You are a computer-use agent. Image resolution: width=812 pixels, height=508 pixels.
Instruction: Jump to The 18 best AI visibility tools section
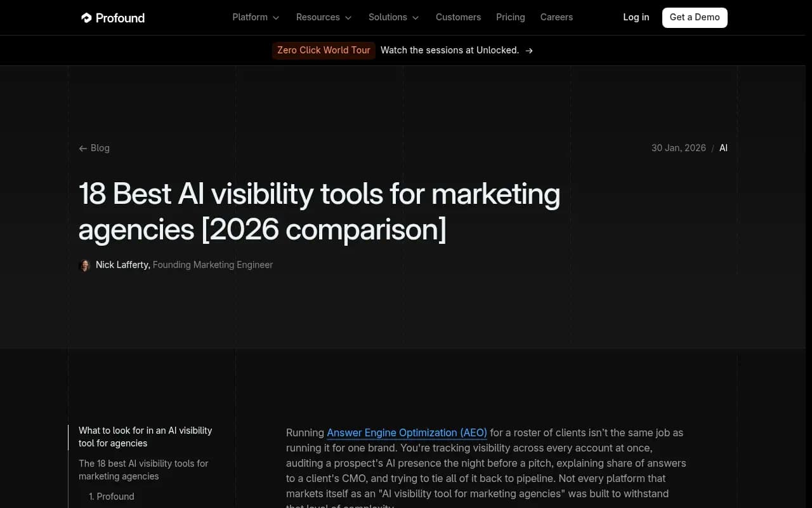click(x=143, y=470)
